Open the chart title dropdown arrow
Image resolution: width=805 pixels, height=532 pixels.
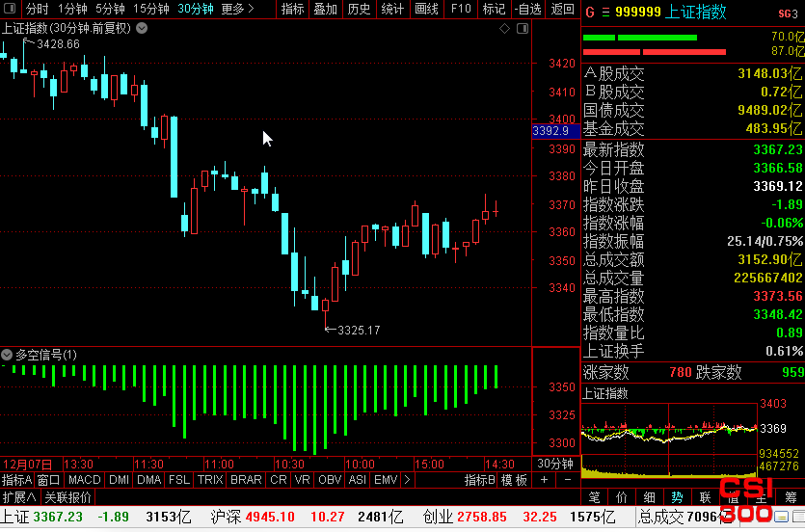point(142,28)
